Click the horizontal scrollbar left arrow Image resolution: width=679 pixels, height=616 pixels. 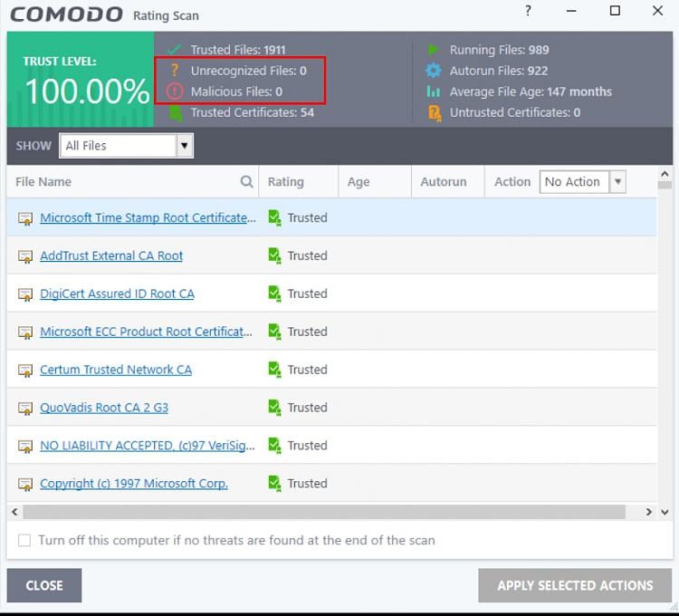pos(14,512)
